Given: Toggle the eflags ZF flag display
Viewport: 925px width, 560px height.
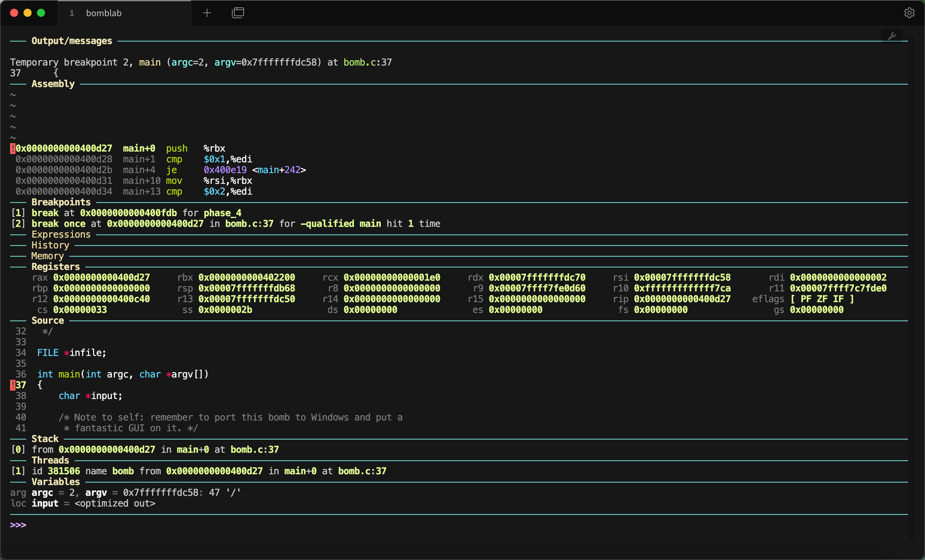Looking at the screenshot, I should tap(822, 299).
